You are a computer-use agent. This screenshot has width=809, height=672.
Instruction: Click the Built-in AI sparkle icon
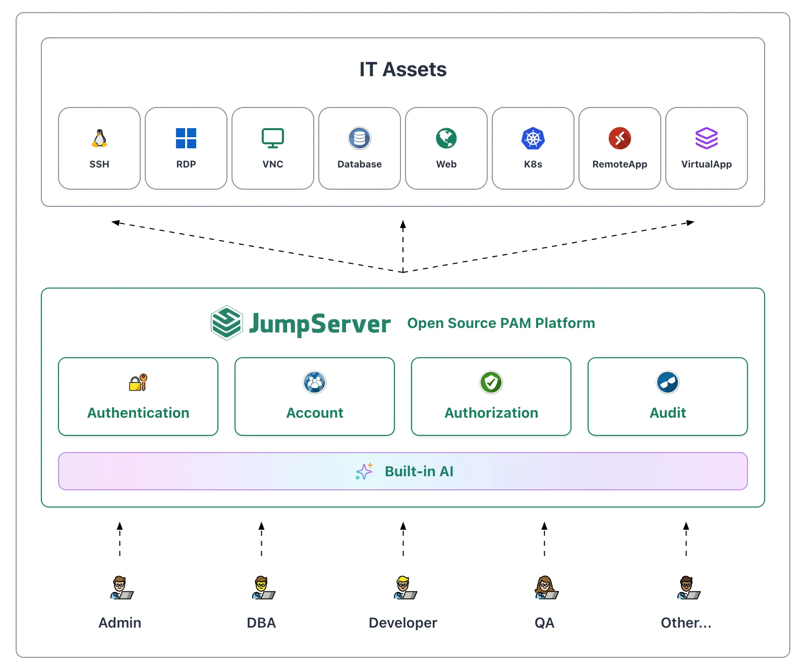[x=364, y=471]
